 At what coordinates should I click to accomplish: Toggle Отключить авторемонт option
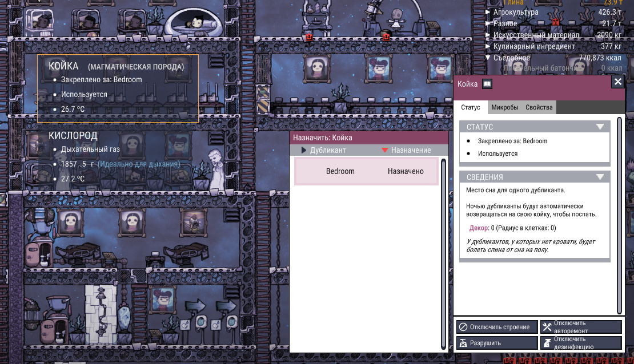[580, 327]
